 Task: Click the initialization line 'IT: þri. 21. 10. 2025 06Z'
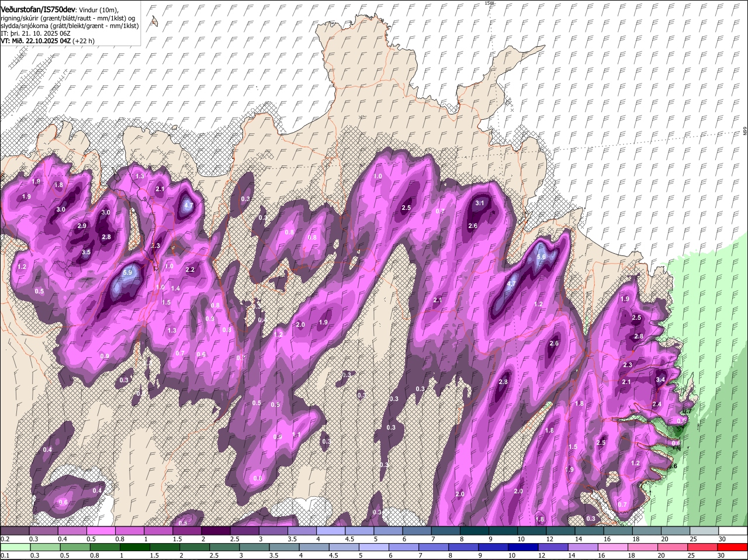(36, 33)
